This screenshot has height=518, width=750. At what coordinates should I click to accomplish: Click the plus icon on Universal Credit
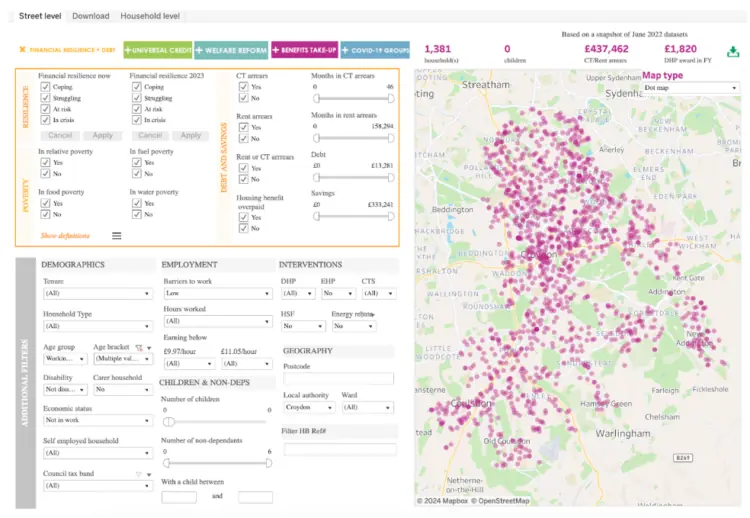[128, 50]
